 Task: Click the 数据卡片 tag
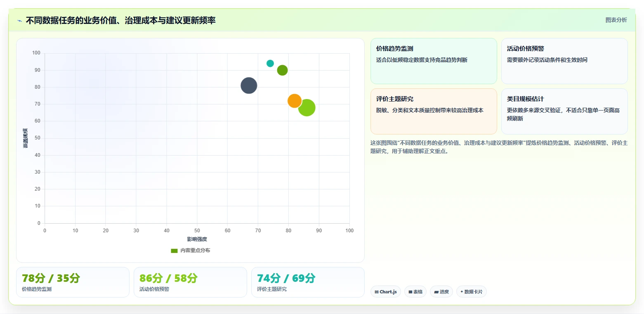tap(472, 292)
